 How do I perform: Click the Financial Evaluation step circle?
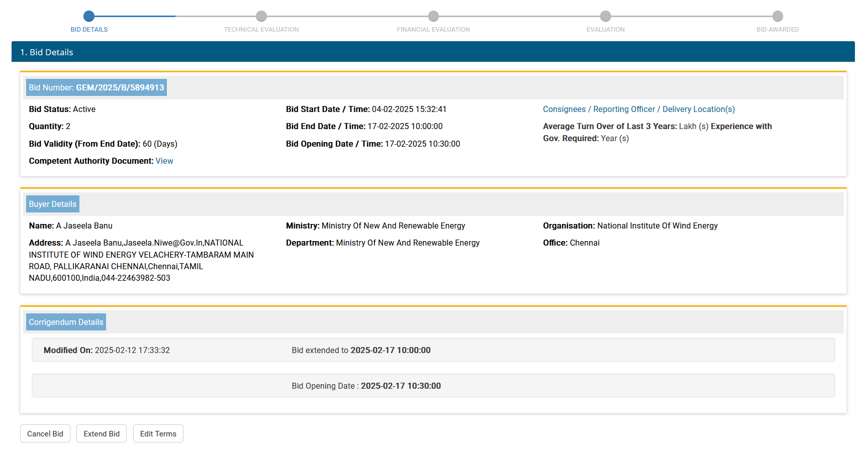[433, 16]
